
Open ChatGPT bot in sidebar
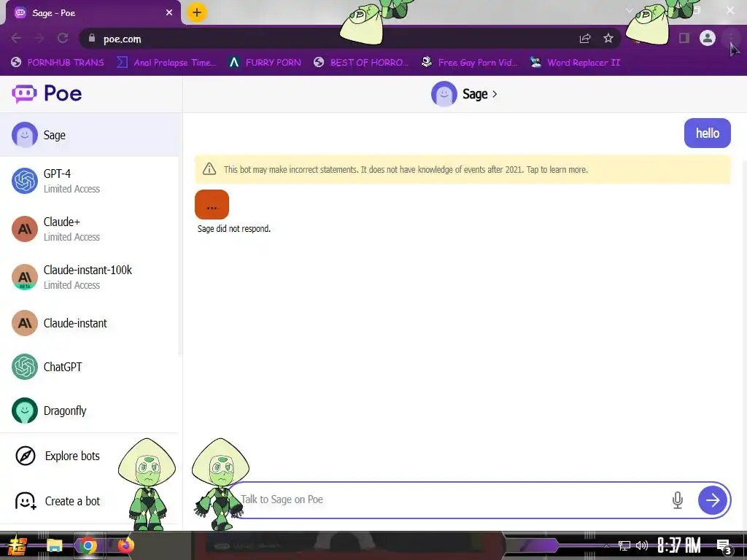[x=90, y=367]
